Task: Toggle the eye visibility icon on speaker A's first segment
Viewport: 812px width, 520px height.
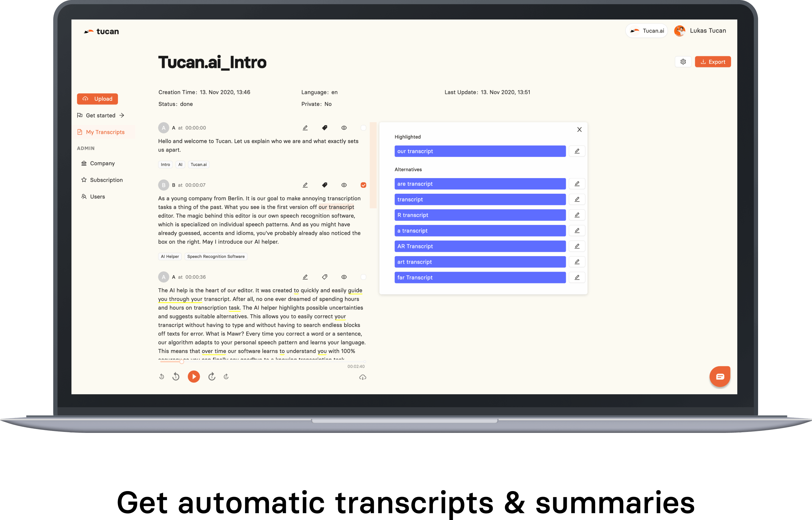Action: tap(344, 128)
